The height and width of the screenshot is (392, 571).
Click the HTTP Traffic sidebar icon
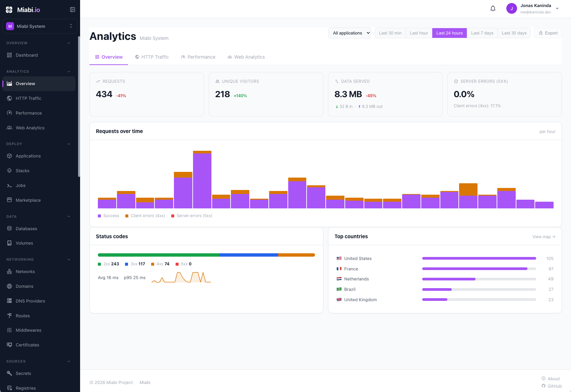point(9,98)
